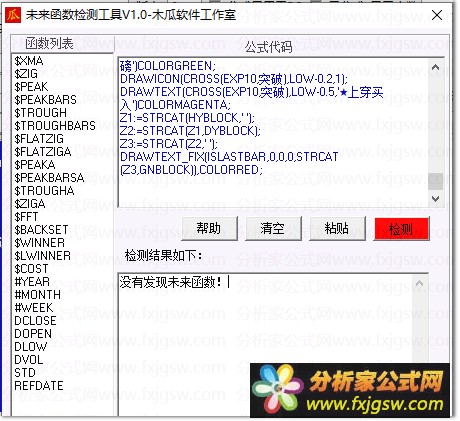Click the app logo icon in title bar

coord(13,15)
